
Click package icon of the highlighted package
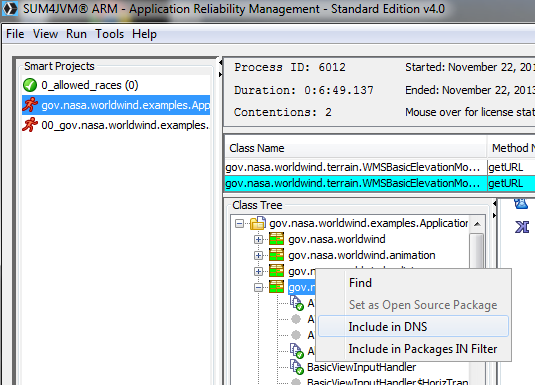pyautogui.click(x=276, y=287)
